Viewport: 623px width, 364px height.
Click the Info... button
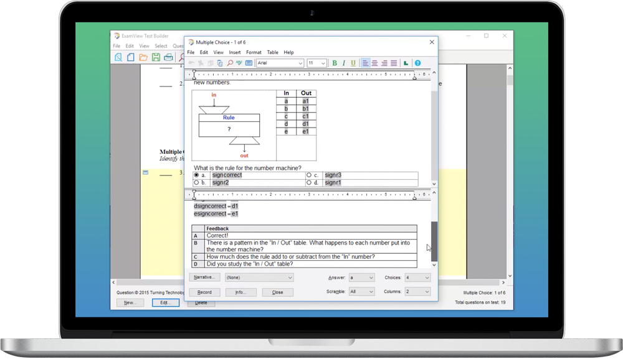click(240, 292)
